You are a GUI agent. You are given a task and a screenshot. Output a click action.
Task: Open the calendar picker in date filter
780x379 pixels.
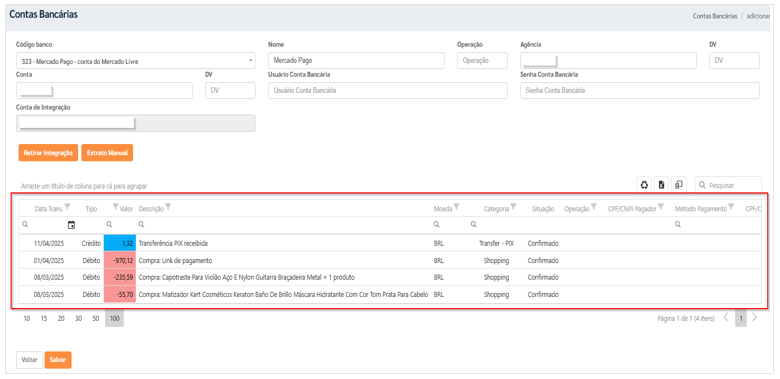[x=71, y=225]
